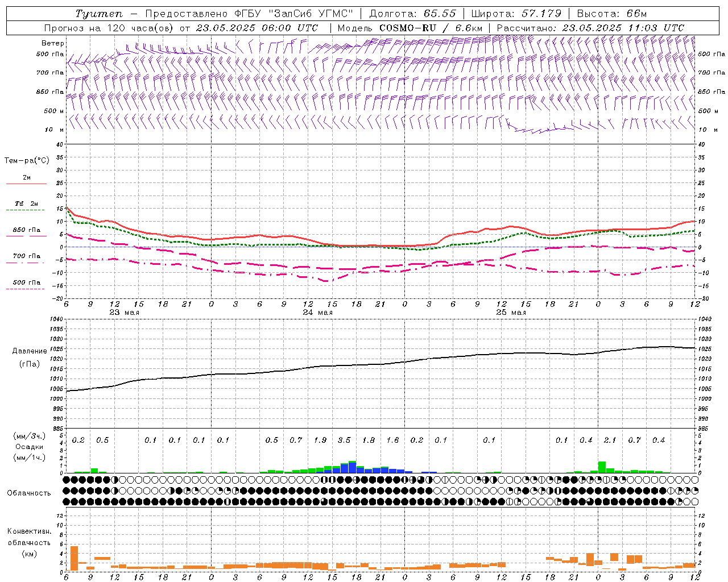The image size is (728, 582).
Task: Select the "Долгота: 65.55" header field
Action: click(412, 14)
